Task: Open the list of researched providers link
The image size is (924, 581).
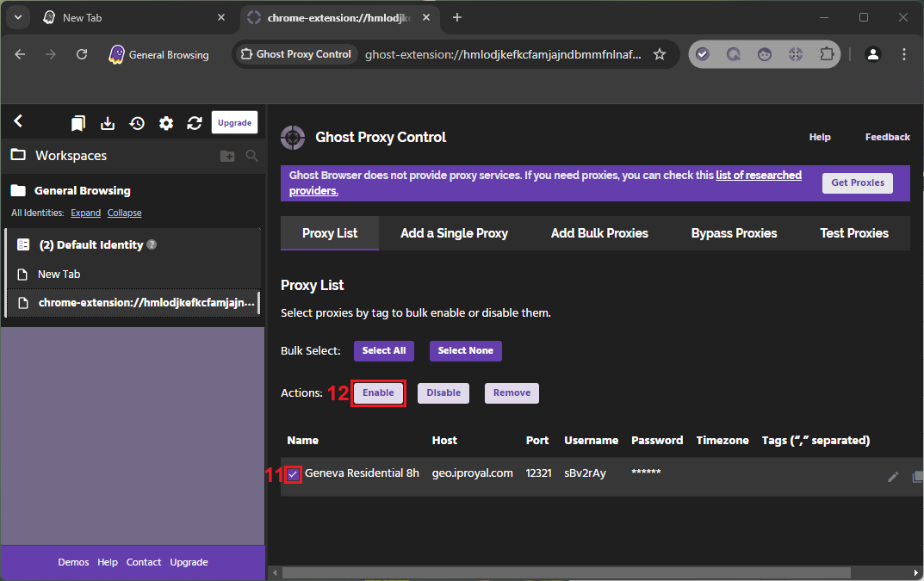Action: 759,175
